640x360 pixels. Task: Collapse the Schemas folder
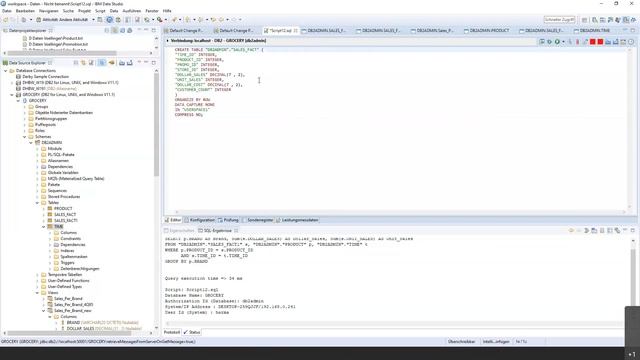[24, 137]
